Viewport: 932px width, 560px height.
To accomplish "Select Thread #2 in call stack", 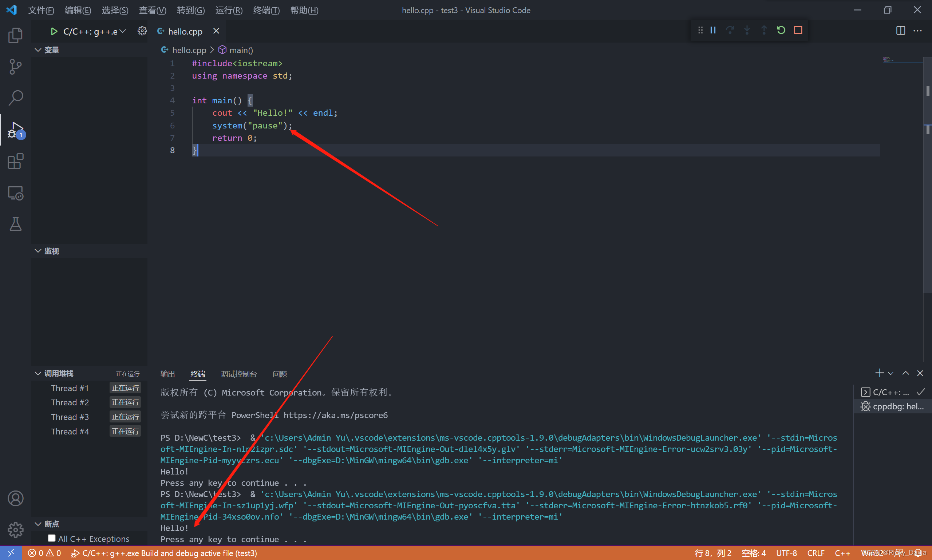I will 70,402.
